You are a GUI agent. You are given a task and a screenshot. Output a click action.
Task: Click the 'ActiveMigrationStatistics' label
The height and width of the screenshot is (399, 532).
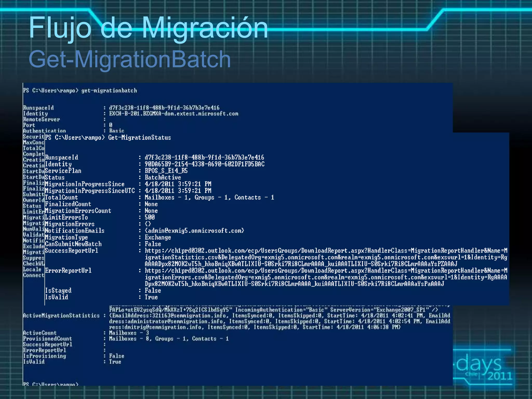pyautogui.click(x=61, y=316)
